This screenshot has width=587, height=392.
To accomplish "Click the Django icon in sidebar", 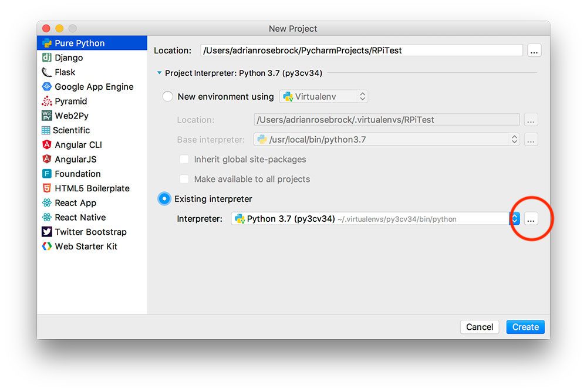I will 47,58.
